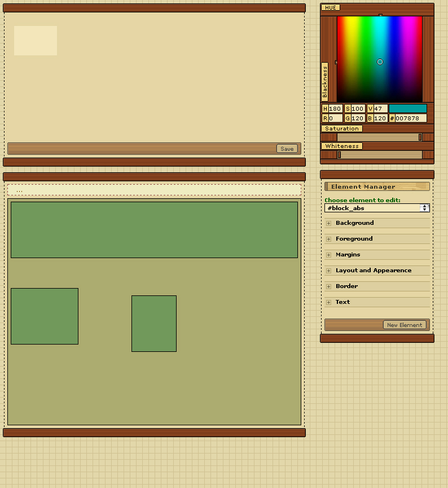Expand the Margins section

pyautogui.click(x=377, y=255)
